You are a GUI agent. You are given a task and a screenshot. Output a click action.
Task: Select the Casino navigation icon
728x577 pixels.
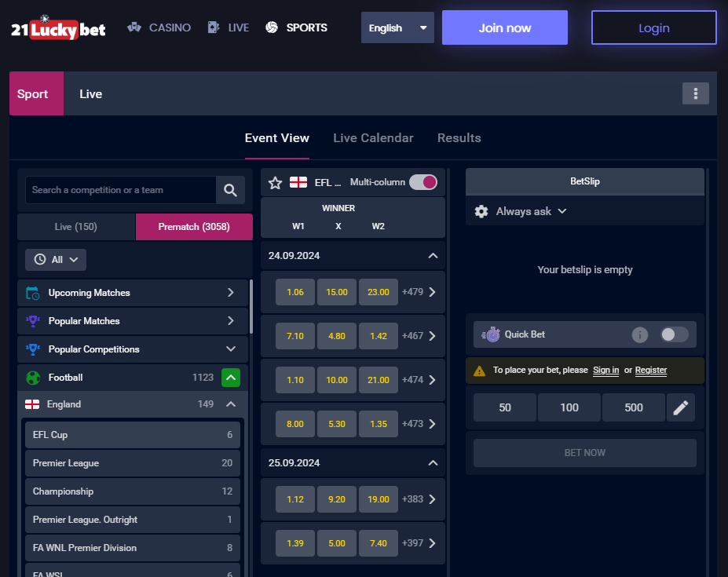click(134, 27)
